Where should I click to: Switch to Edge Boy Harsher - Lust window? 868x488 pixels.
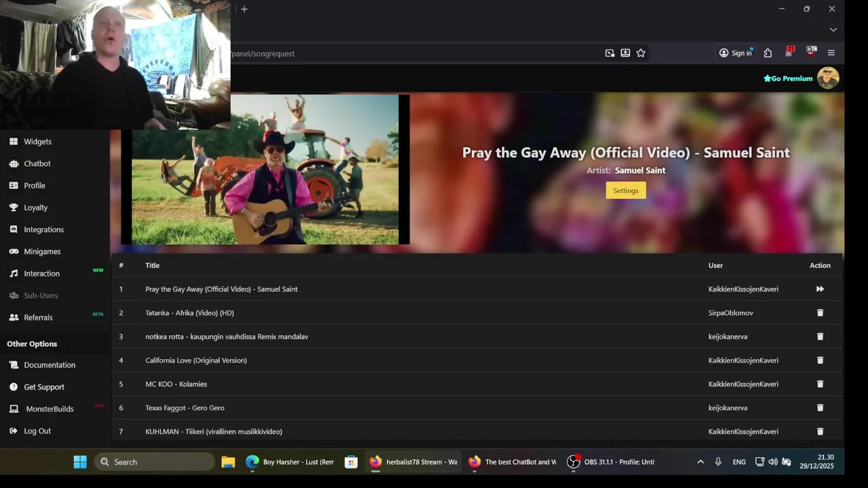point(290,462)
